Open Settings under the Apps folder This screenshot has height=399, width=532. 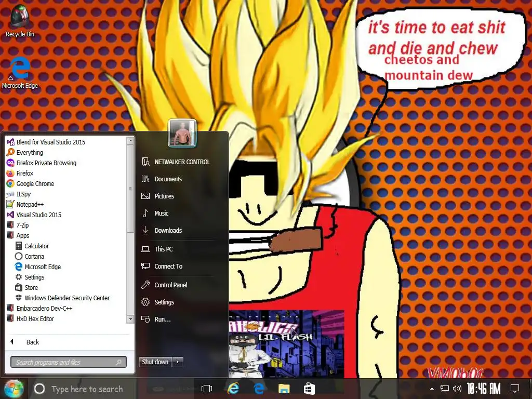[30, 277]
